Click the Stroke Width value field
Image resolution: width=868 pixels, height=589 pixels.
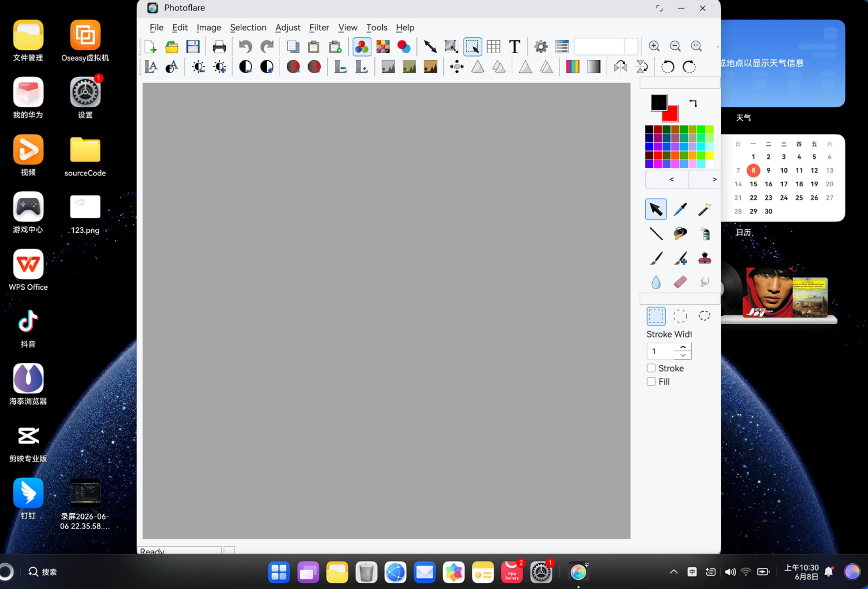[661, 351]
